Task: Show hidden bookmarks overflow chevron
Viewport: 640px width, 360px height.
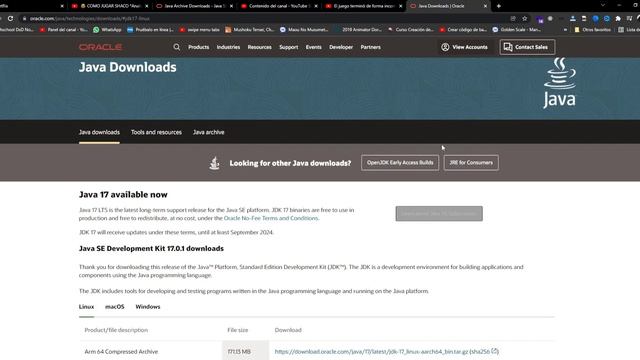Action: pos(565,29)
